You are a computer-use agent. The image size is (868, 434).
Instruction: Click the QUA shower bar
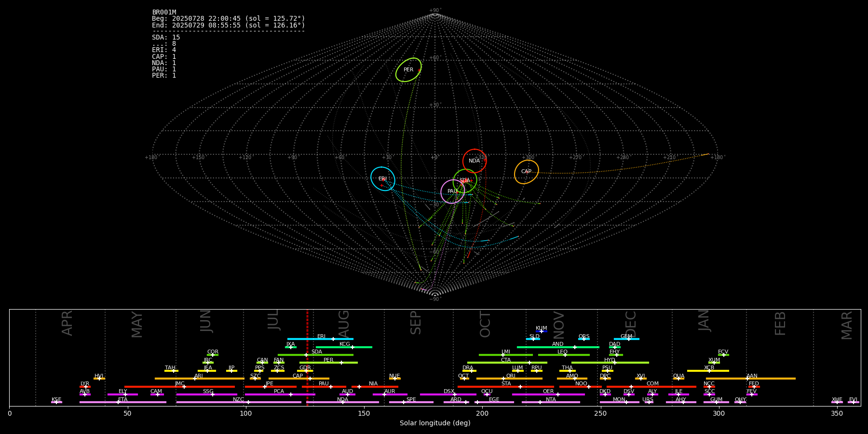678,379
